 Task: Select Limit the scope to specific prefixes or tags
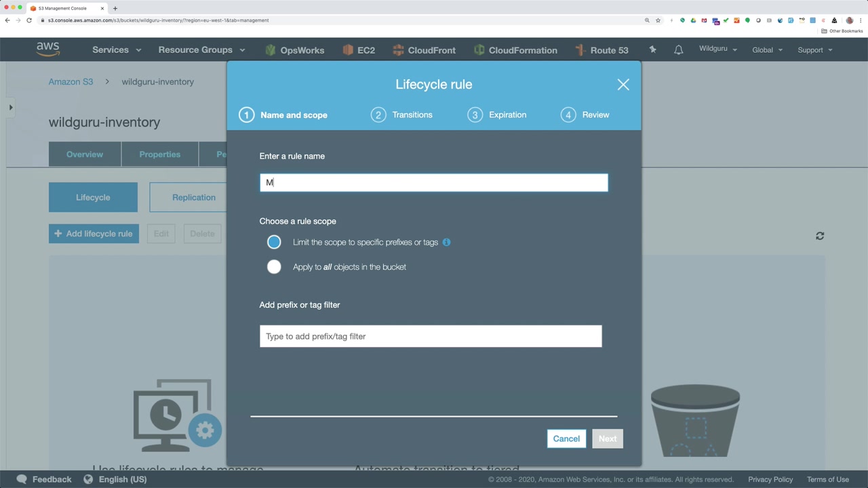click(x=274, y=242)
